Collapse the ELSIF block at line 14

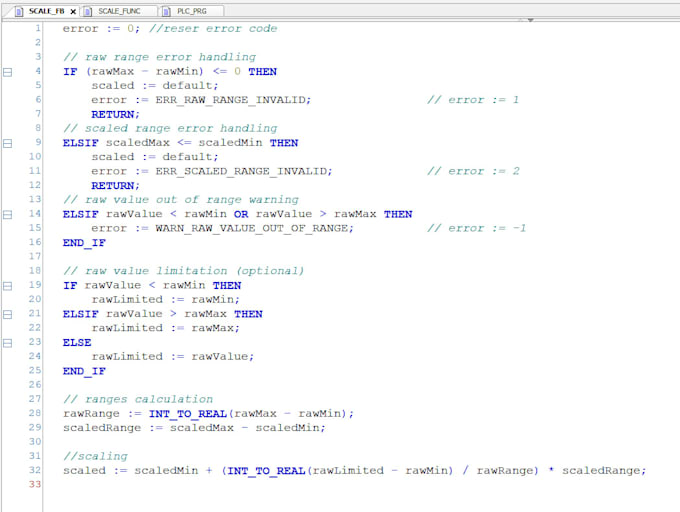pos(7,215)
